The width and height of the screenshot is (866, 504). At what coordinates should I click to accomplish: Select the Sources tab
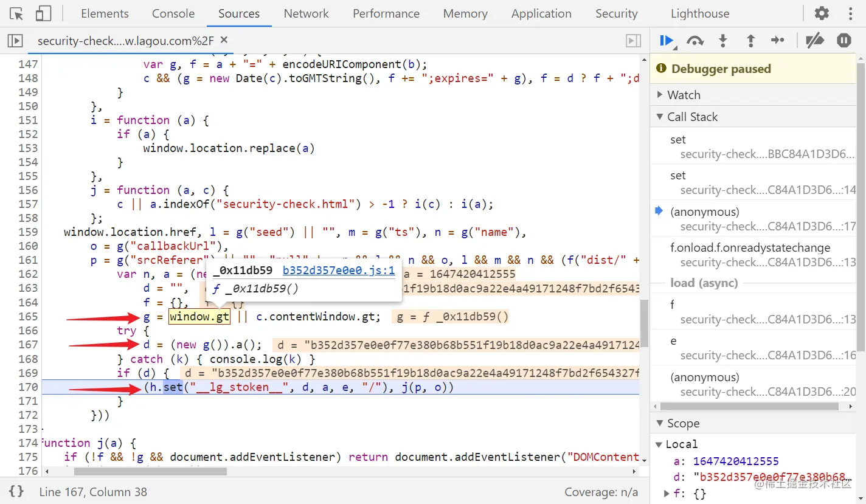tap(239, 13)
